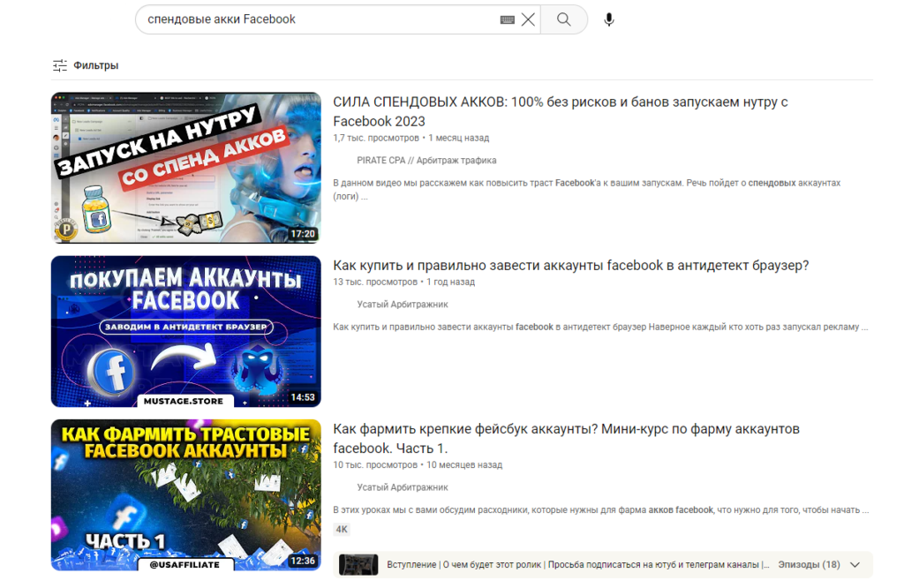Click the chapter preview thumbnail beside Вступление
The width and height of the screenshot is (904, 588).
tap(358, 565)
